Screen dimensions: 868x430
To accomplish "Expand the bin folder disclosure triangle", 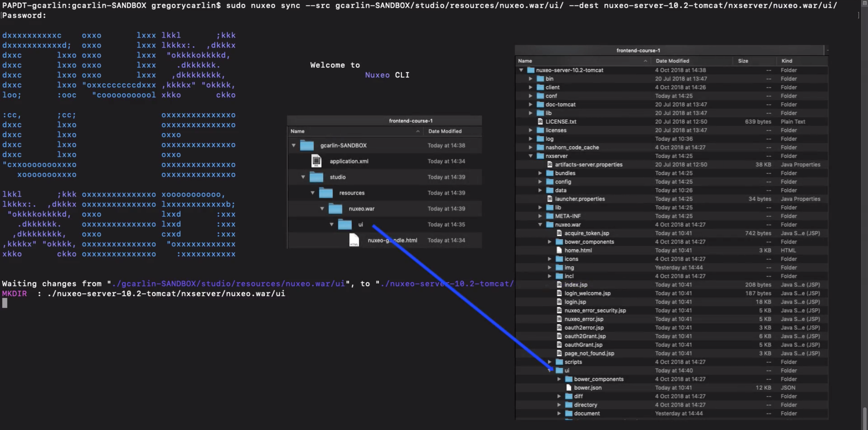I will 530,79.
